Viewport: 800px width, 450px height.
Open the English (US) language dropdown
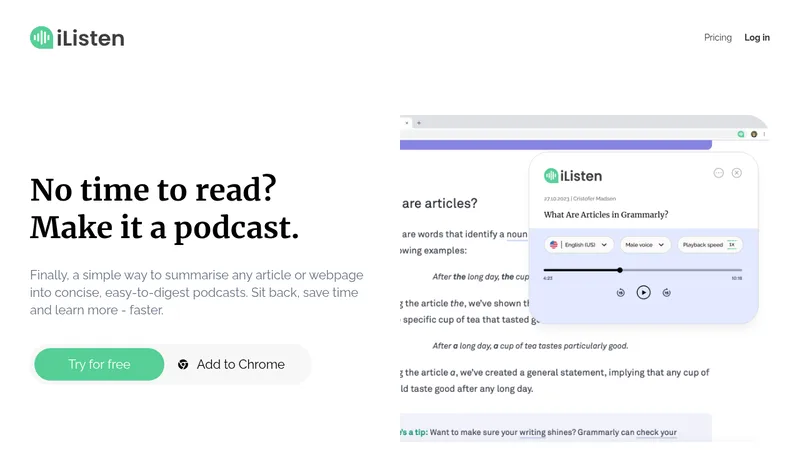pos(579,245)
